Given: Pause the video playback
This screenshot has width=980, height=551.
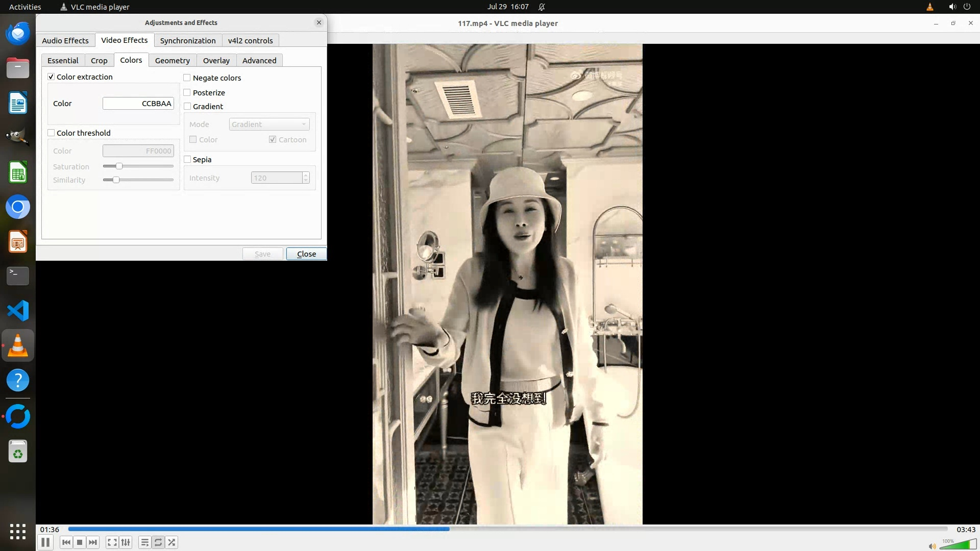Looking at the screenshot, I should coord(45,542).
